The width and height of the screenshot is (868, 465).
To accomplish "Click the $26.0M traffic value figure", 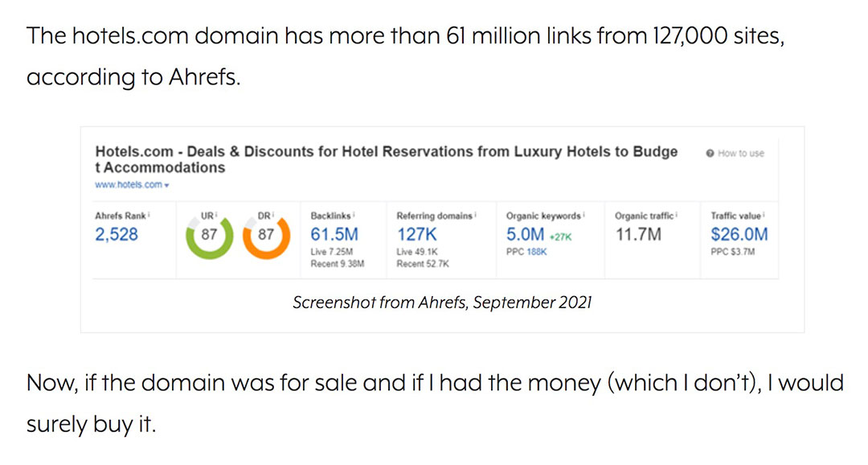I will (739, 235).
